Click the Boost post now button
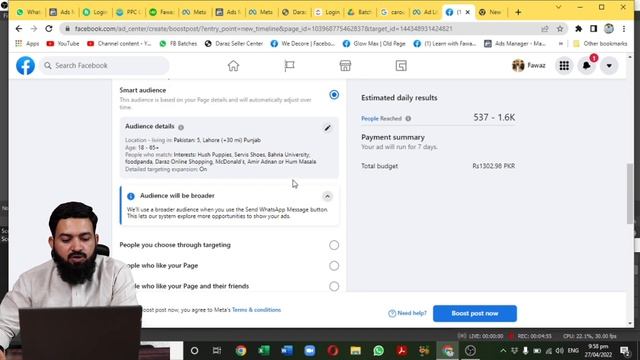 point(475,313)
